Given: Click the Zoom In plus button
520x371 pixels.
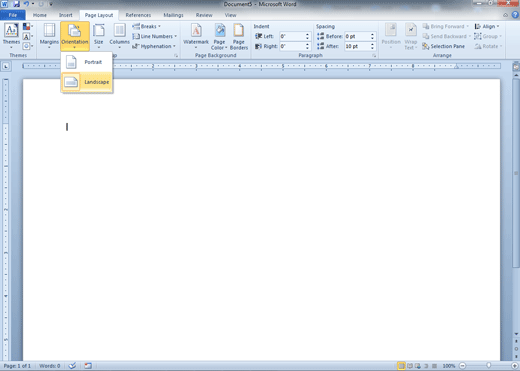Looking at the screenshot, I should click(515, 366).
